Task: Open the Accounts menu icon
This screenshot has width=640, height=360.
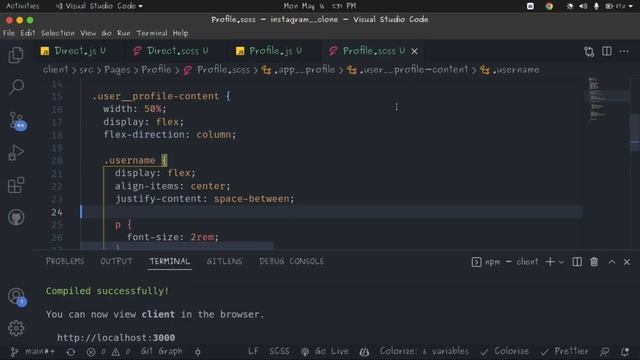Action: [17, 297]
